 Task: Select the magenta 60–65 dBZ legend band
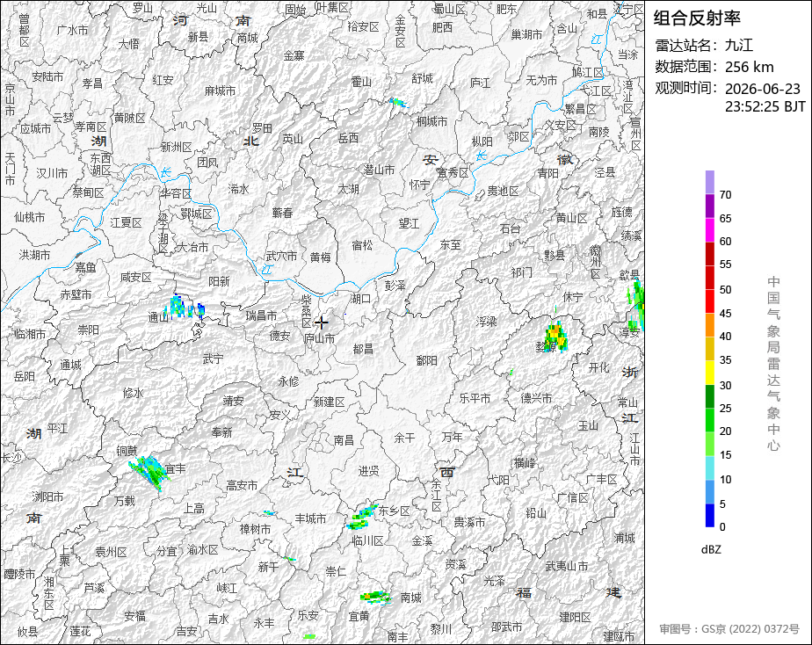pos(710,230)
